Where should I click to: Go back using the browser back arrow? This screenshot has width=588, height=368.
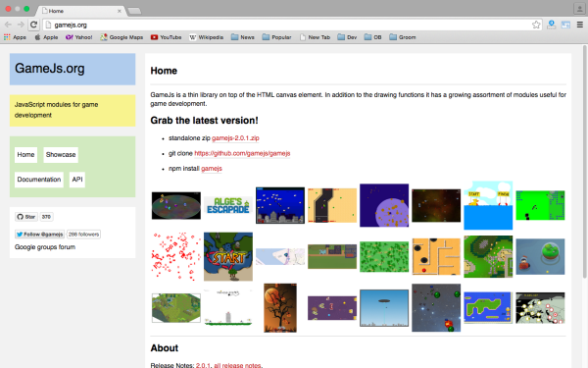pyautogui.click(x=8, y=25)
